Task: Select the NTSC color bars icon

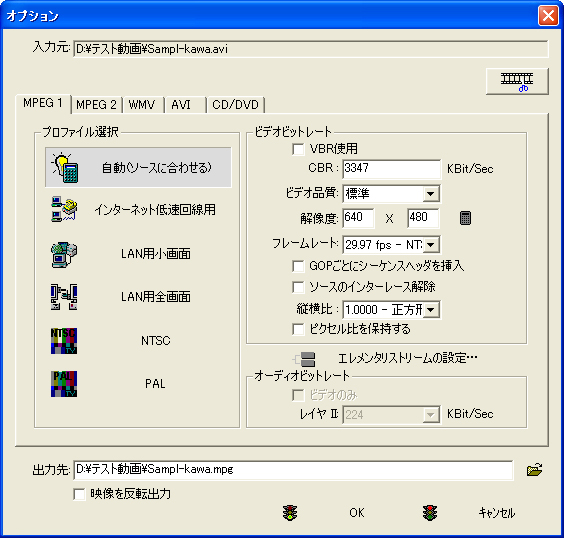Action: pos(64,341)
